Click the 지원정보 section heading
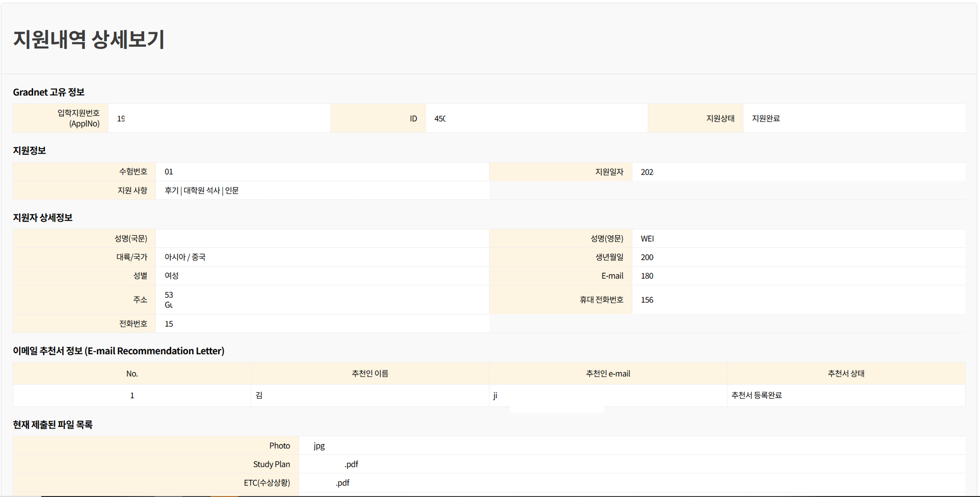Screen dimensions: 980x497 pyautogui.click(x=29, y=151)
